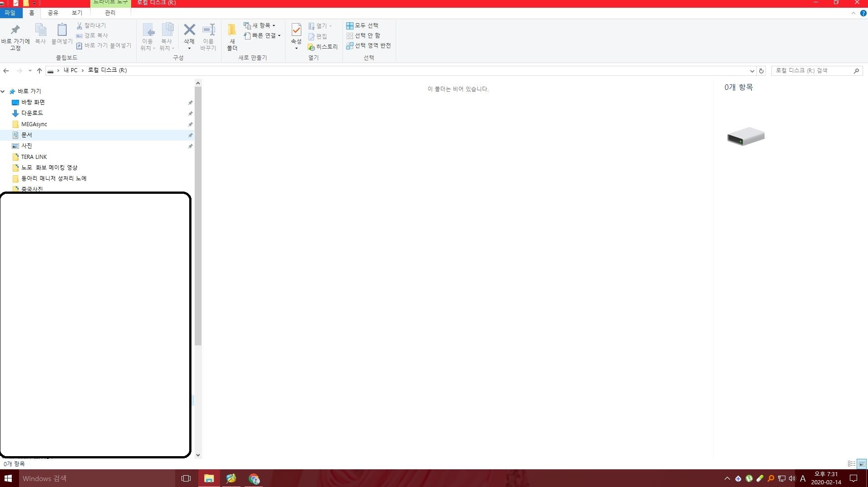Viewport: 868px width, 487px height.
Task: Select the TERA LINK folder in the sidebar
Action: (34, 157)
